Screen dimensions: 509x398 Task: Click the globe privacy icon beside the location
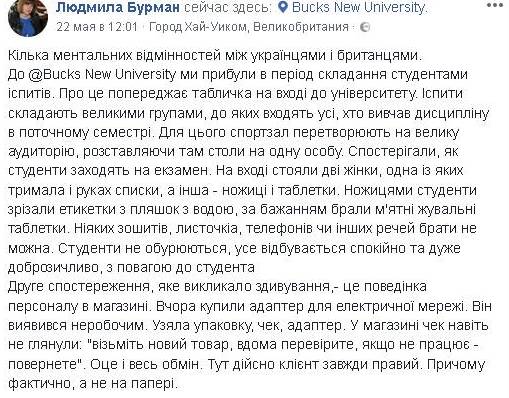point(365,27)
